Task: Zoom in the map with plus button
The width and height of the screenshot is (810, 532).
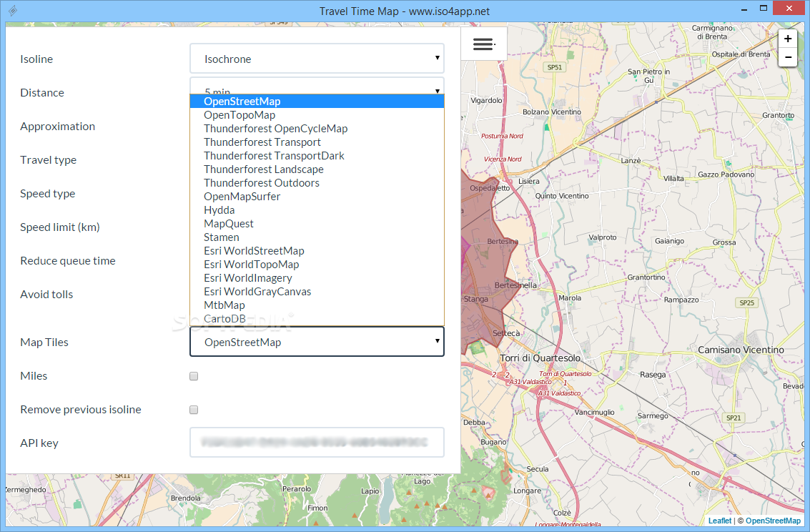Action: click(x=788, y=39)
